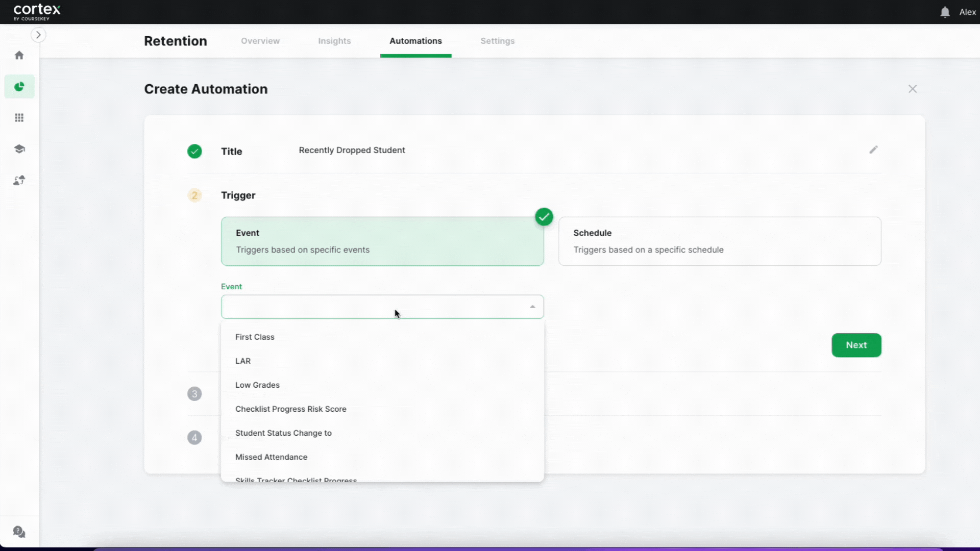Open the apps grid icon in sidebar

point(19,117)
